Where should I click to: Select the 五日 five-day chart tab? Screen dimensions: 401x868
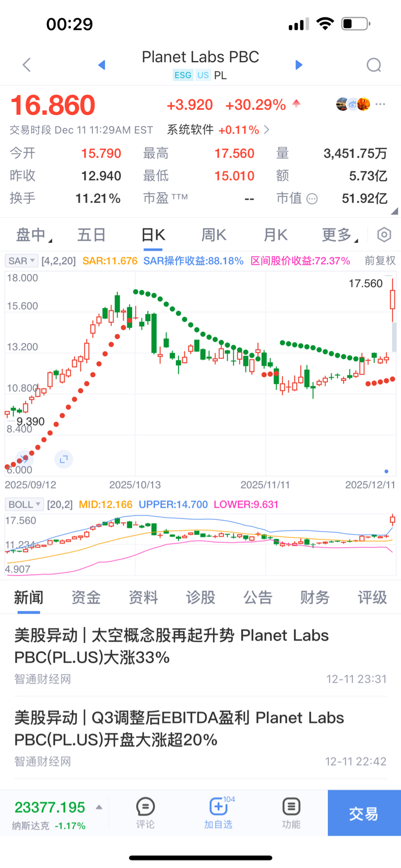[x=92, y=235]
